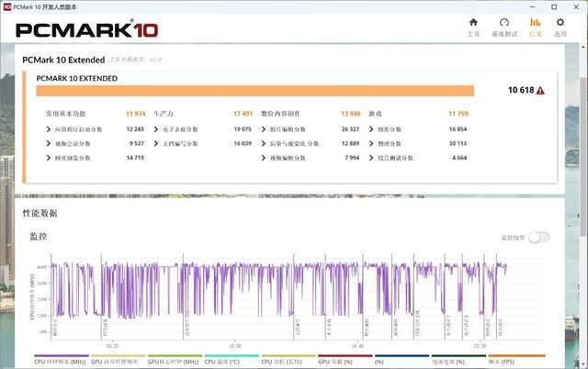Click the Essentials group score 11 974
The height and width of the screenshot is (369, 588).
tap(135, 114)
